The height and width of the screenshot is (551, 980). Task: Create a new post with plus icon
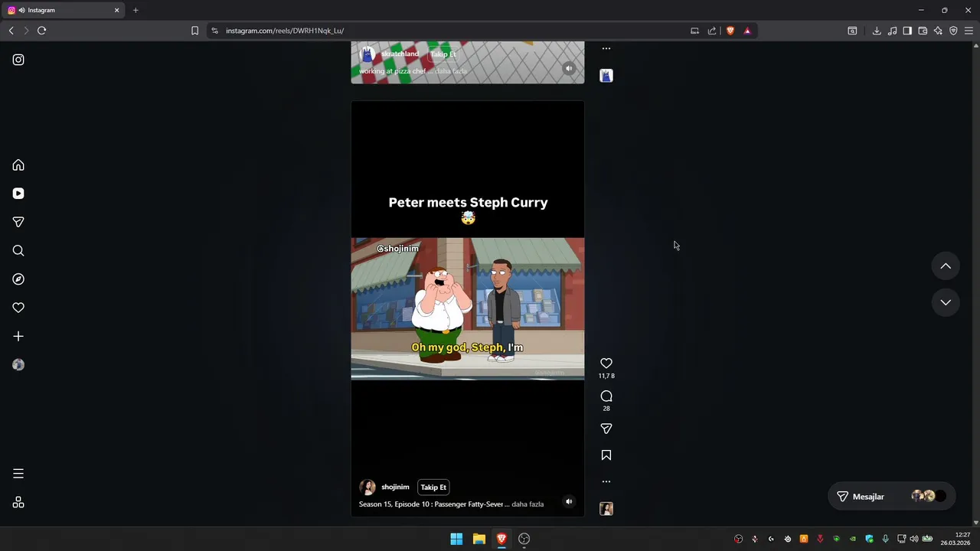click(18, 336)
